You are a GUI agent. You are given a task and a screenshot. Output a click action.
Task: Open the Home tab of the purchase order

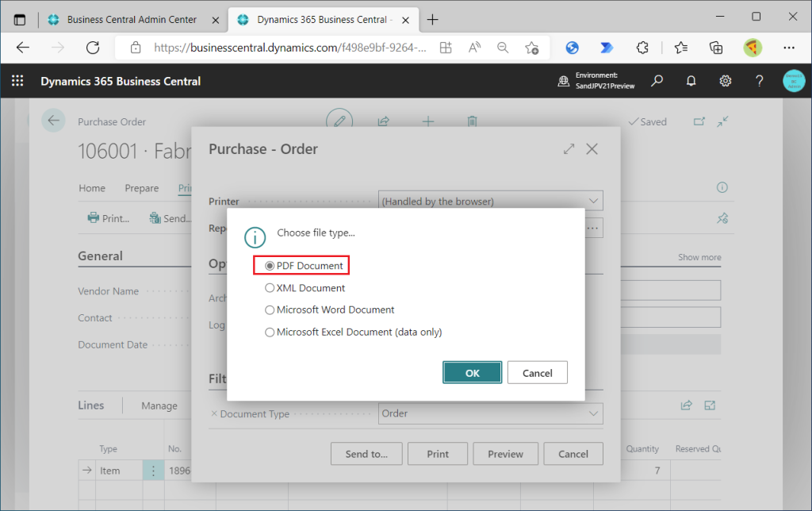point(92,188)
